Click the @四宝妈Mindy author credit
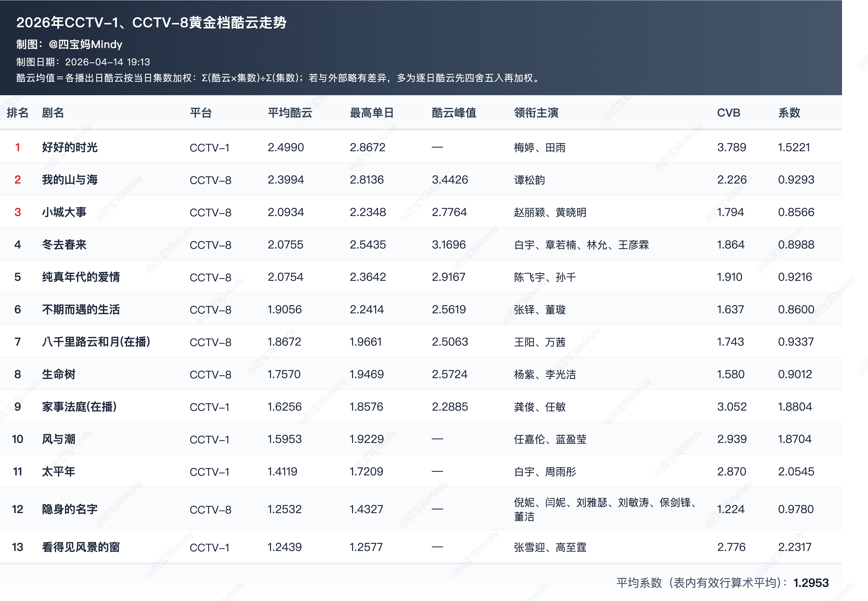 85,45
